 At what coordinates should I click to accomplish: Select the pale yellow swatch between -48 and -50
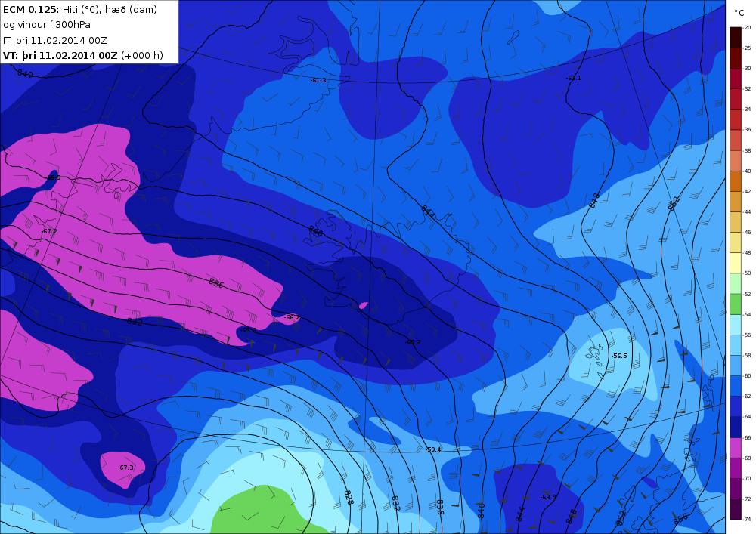pyautogui.click(x=736, y=263)
